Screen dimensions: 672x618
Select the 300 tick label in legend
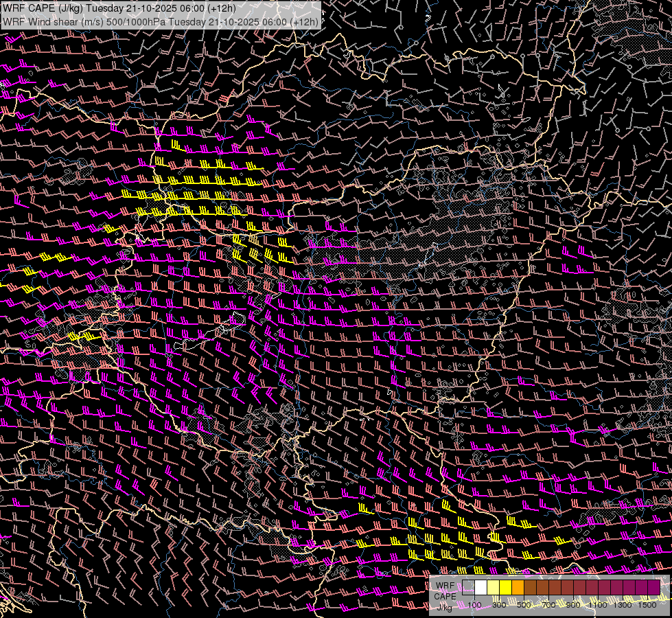point(499,606)
